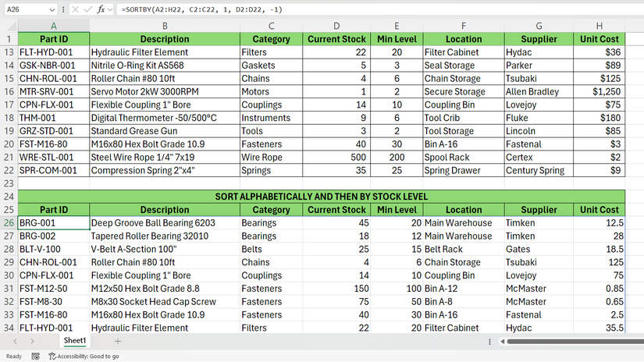This screenshot has height=362, width=644.
Task: Select row 26 header
Action: 9,223
